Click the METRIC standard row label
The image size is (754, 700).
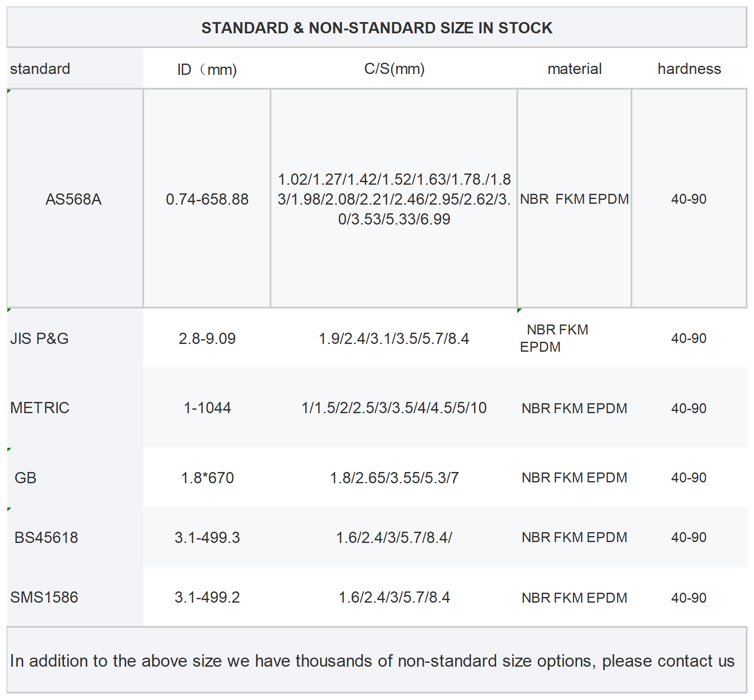[39, 408]
